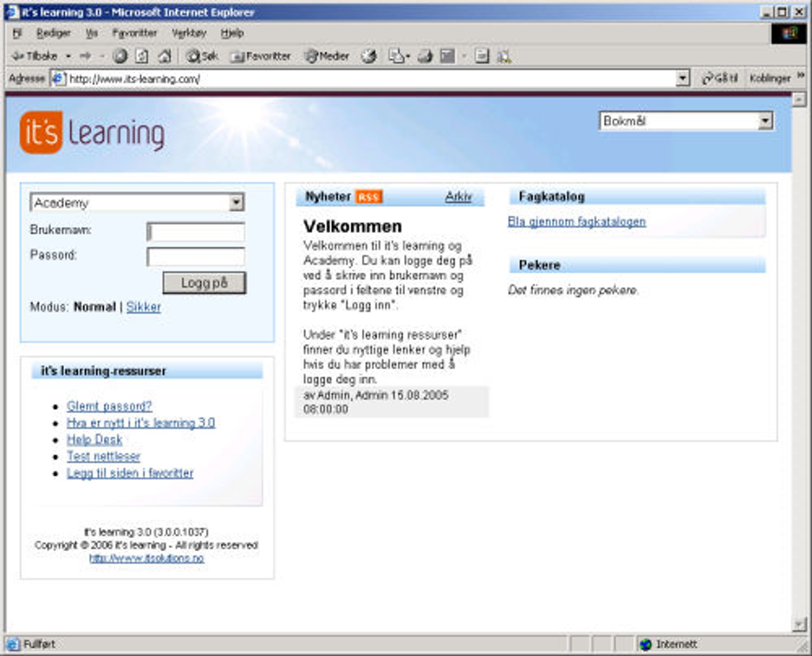Click the Fagkatalog panel header

click(x=637, y=197)
